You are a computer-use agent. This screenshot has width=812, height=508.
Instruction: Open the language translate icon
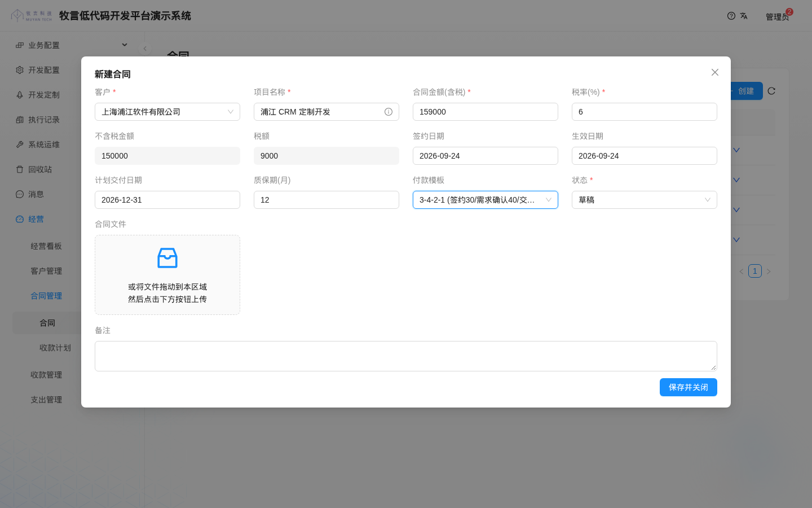point(744,16)
